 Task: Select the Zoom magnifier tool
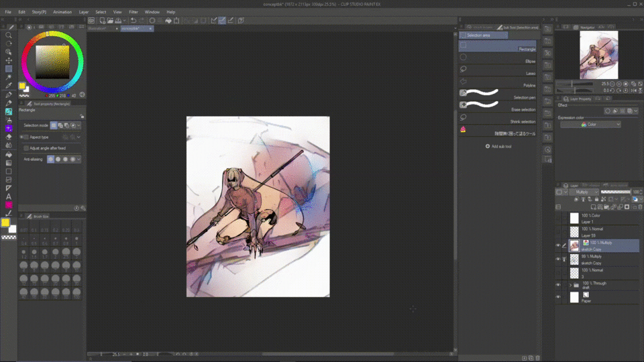coord(9,36)
